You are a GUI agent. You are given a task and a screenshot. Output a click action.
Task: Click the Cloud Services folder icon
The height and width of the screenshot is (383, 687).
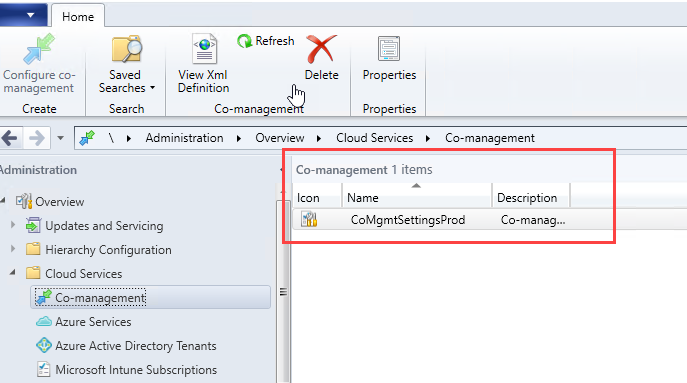[x=33, y=273]
